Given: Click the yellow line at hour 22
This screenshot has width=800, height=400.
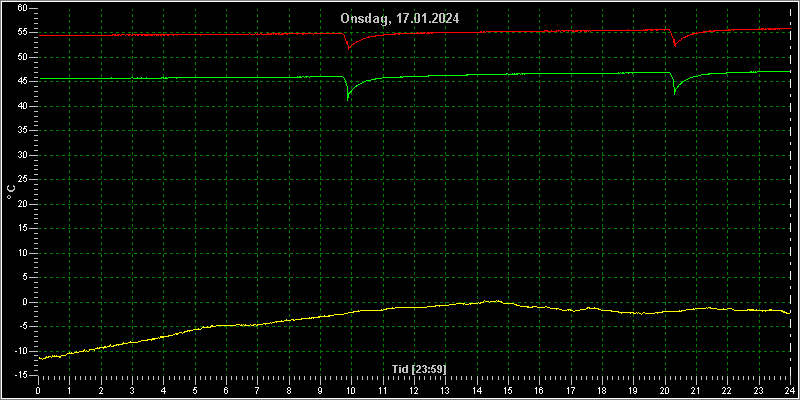Looking at the screenshot, I should pos(728,309).
